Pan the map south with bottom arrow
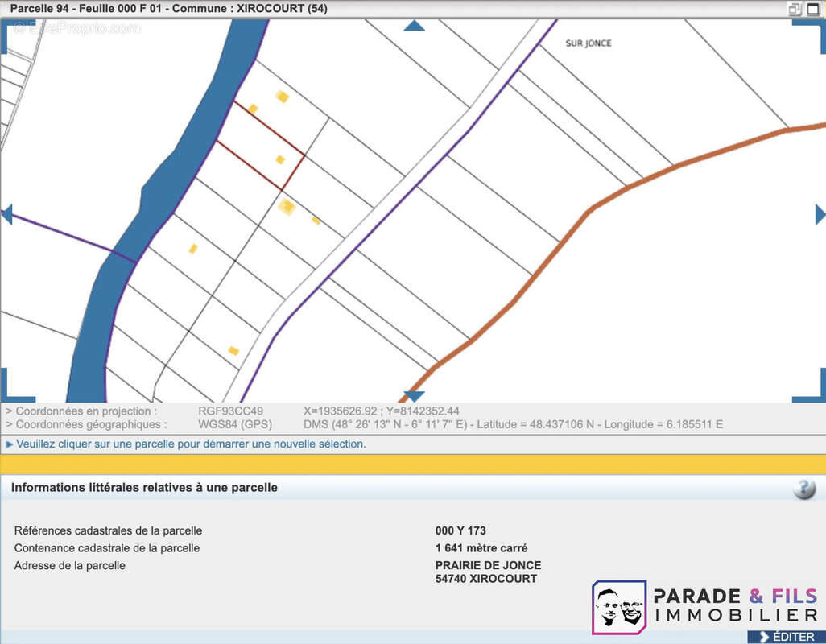The image size is (826, 644). coord(414,396)
